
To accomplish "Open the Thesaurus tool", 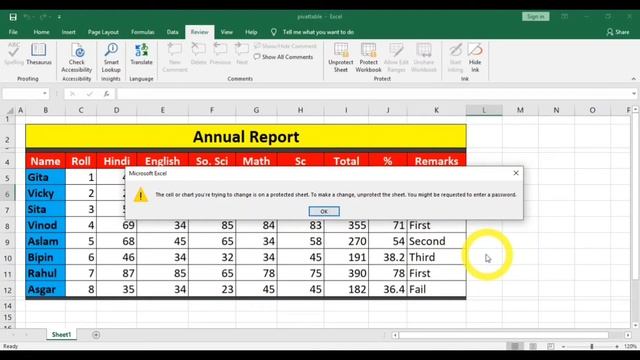I will coord(39,54).
